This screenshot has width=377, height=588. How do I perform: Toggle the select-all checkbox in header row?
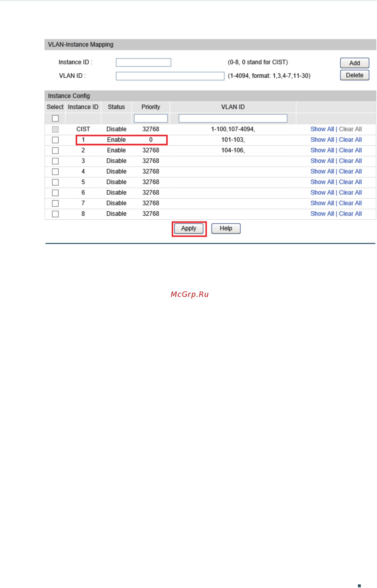pos(55,118)
